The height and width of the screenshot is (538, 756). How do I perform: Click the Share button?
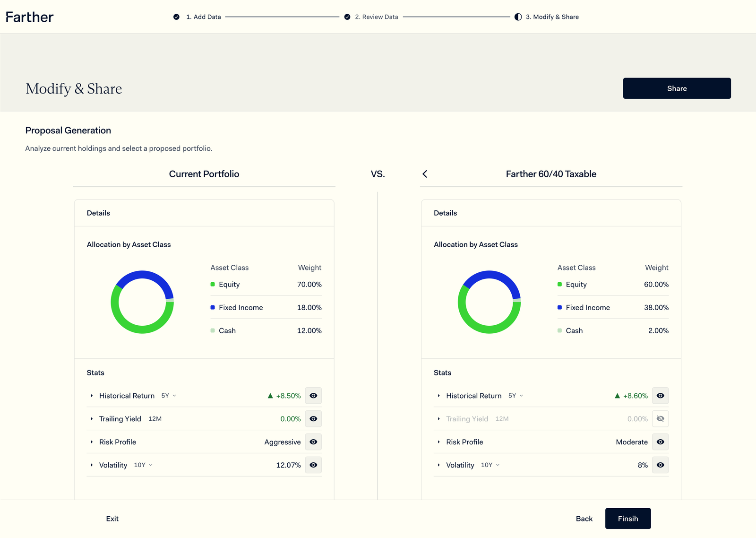pyautogui.click(x=677, y=88)
